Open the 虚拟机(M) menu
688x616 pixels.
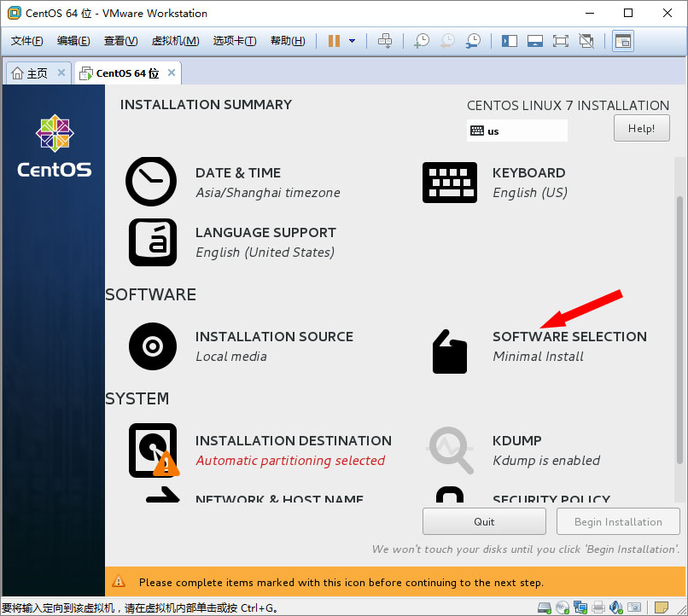(175, 41)
